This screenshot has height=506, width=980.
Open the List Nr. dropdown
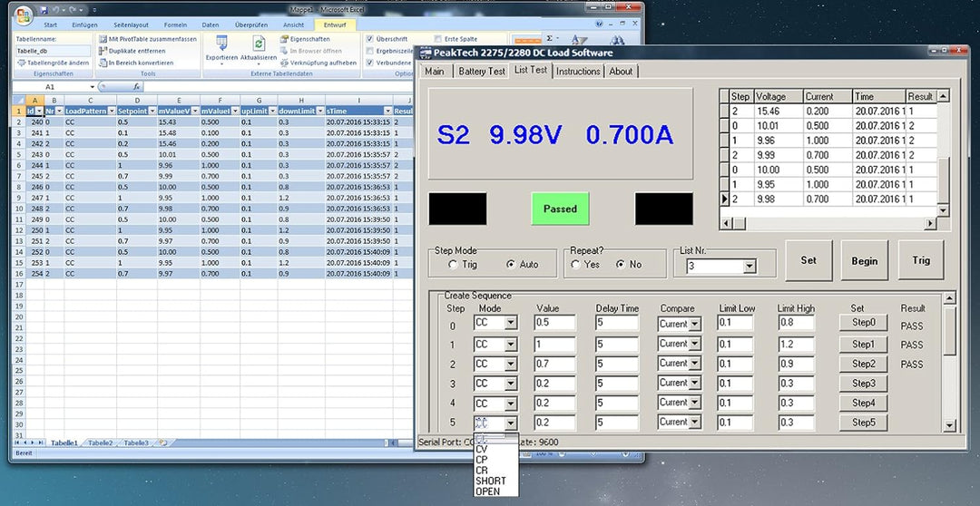point(750,267)
